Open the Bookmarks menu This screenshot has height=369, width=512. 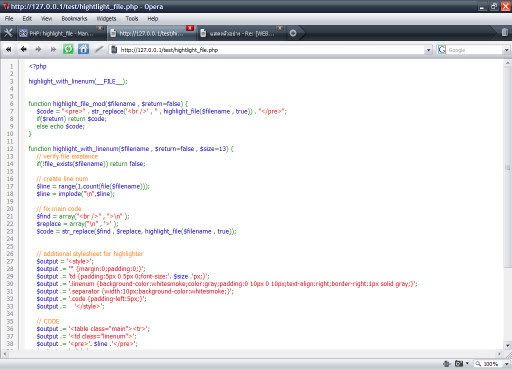[x=74, y=19]
